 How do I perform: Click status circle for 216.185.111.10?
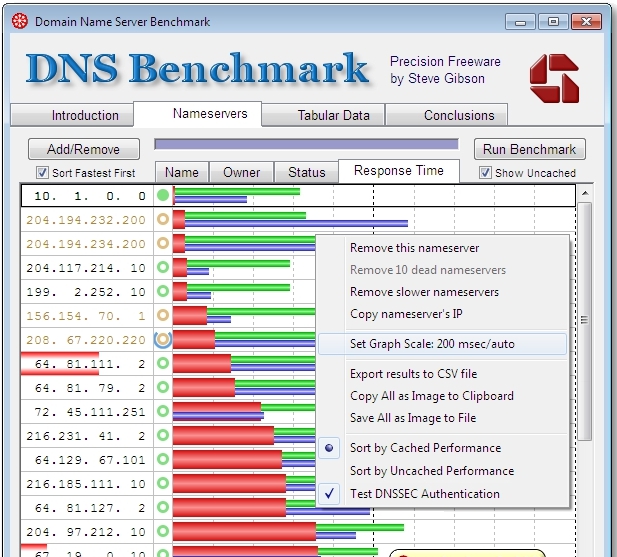163,483
